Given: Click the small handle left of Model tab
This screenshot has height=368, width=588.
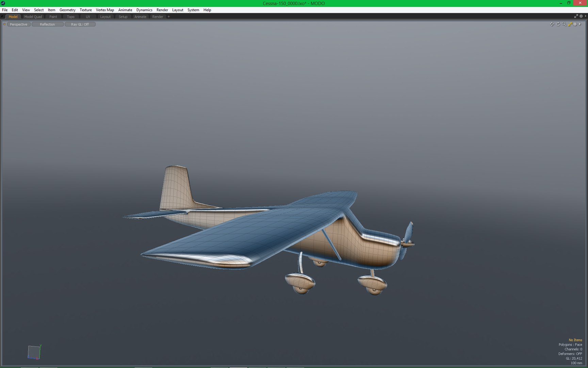Looking at the screenshot, I should tap(3, 17).
